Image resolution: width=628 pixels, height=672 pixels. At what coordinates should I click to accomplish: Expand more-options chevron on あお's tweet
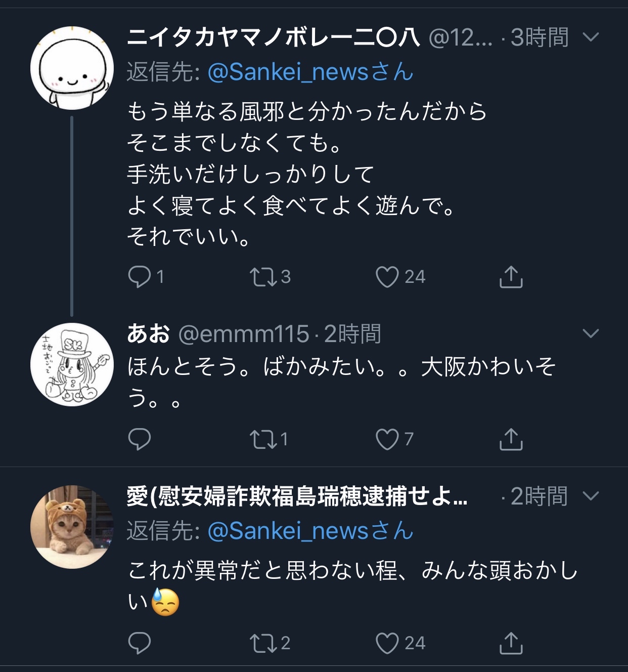point(591,333)
